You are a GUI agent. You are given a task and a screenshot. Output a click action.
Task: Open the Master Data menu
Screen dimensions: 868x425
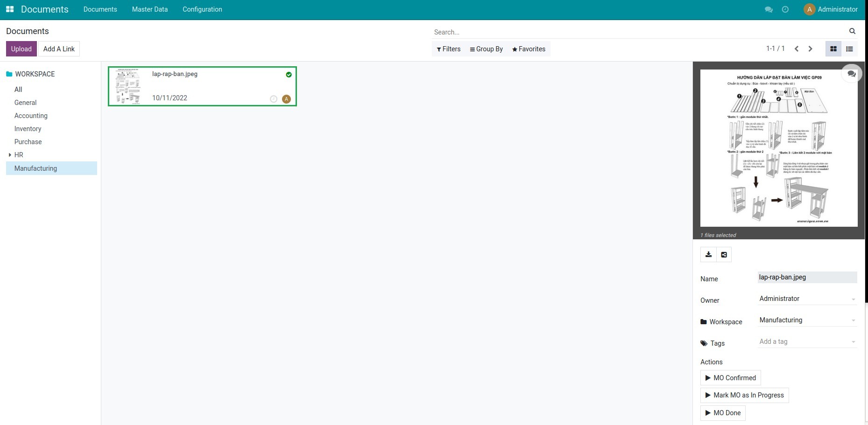[149, 9]
